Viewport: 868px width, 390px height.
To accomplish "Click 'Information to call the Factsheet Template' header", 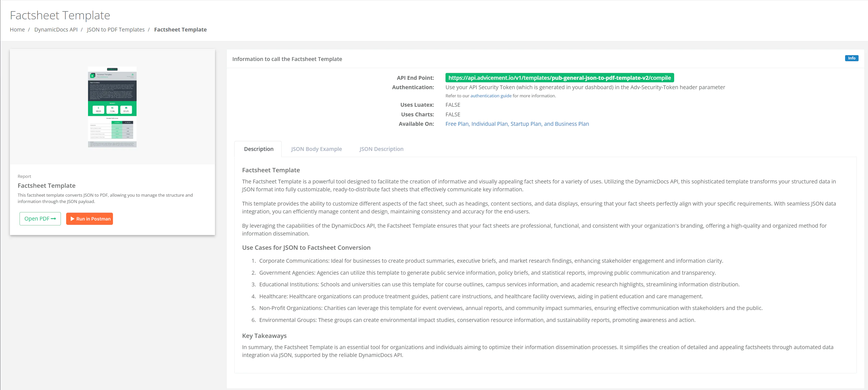I will (287, 59).
